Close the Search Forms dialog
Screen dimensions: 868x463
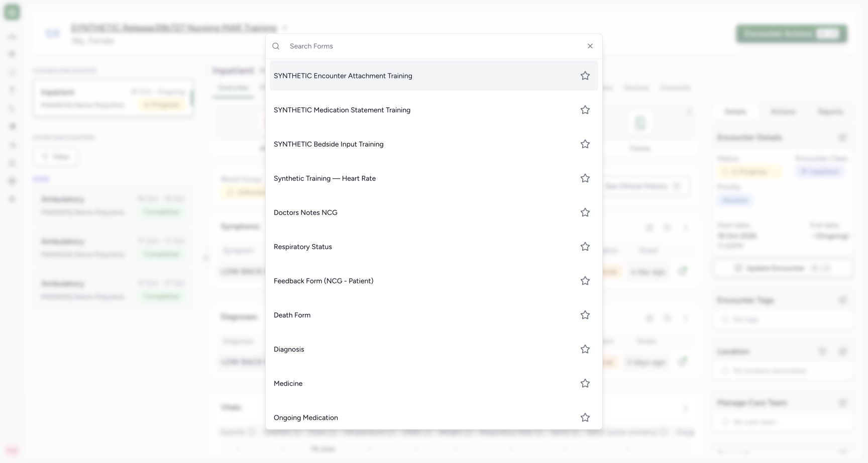point(590,46)
